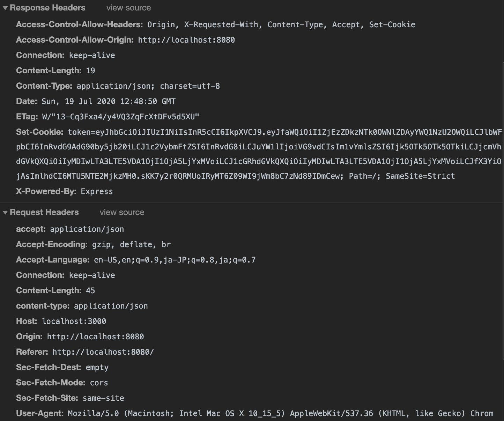The image size is (504, 421).
Task: Select the Referer http://localhost:8080/ value
Action: pos(103,352)
